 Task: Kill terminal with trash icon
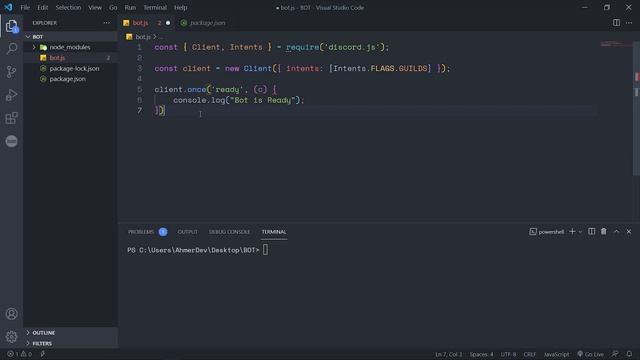tap(604, 231)
